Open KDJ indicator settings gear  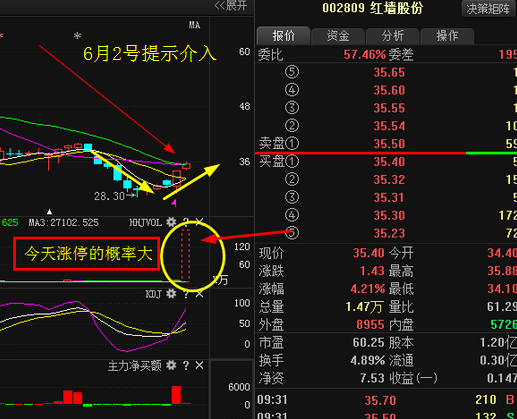171,294
